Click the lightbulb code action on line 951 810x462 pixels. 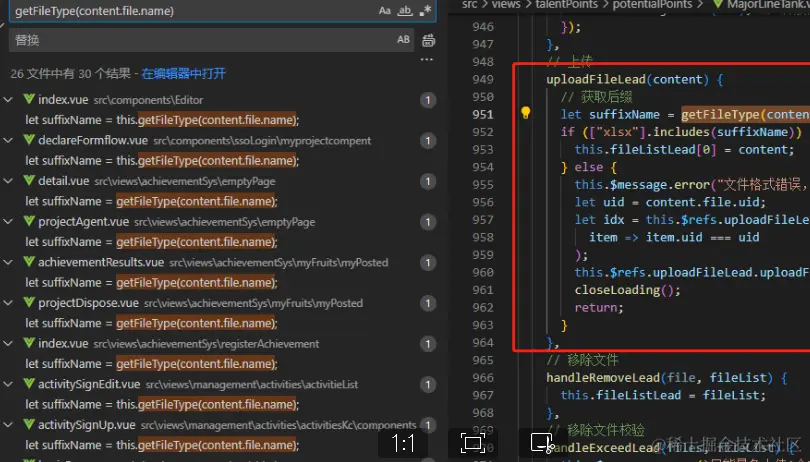click(x=525, y=113)
